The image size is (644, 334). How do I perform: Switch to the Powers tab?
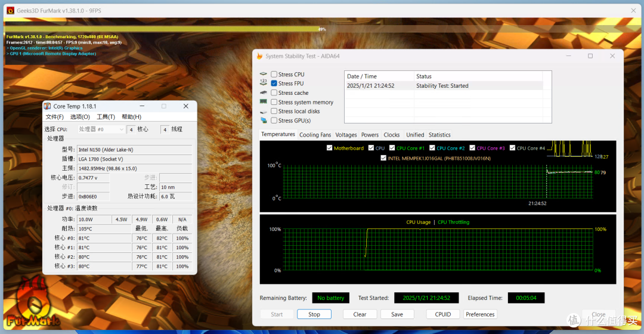point(370,135)
